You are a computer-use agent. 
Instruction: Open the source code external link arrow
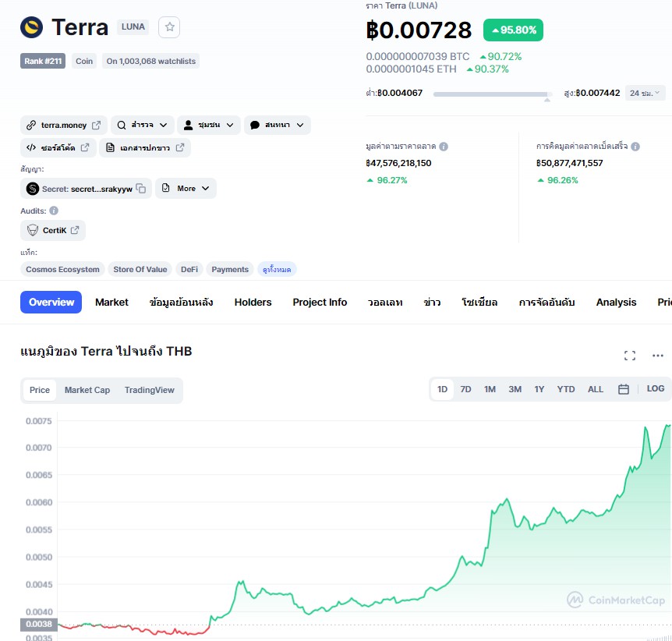pos(85,147)
